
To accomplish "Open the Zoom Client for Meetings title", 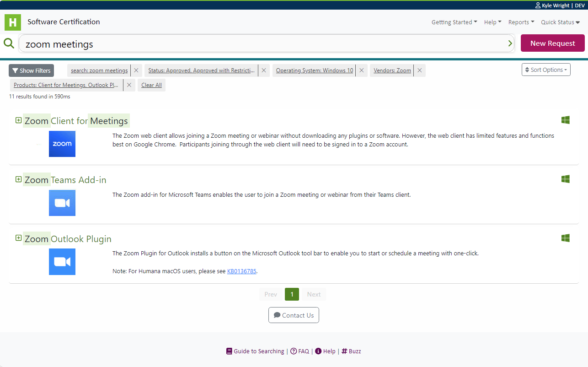I will 76,121.
